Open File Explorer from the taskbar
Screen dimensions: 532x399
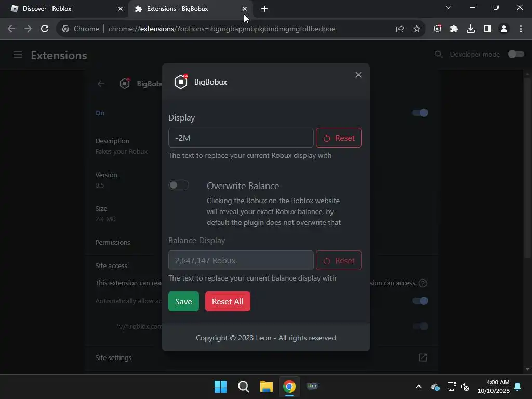tap(267, 387)
